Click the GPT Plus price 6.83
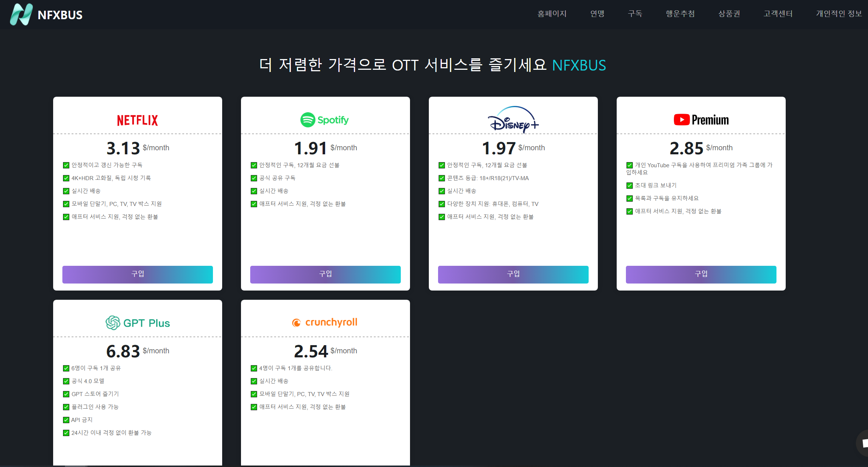 pos(123,351)
